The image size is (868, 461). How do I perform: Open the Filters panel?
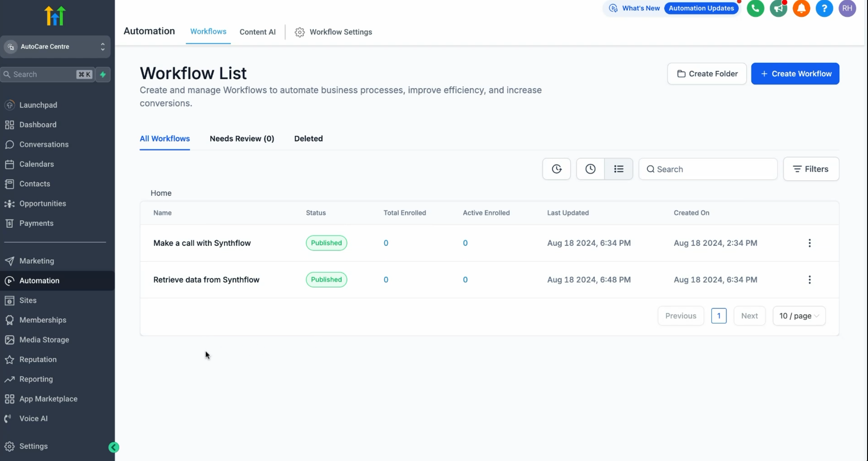pyautogui.click(x=811, y=169)
